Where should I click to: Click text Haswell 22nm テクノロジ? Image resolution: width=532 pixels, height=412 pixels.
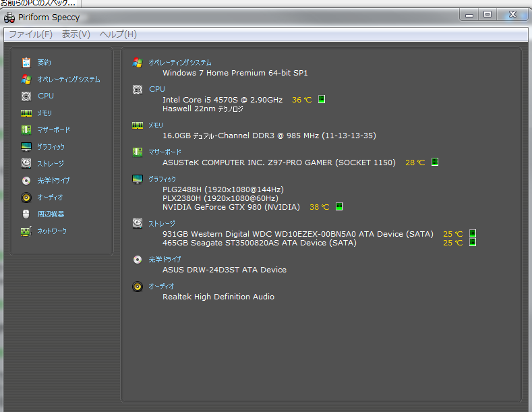point(203,109)
